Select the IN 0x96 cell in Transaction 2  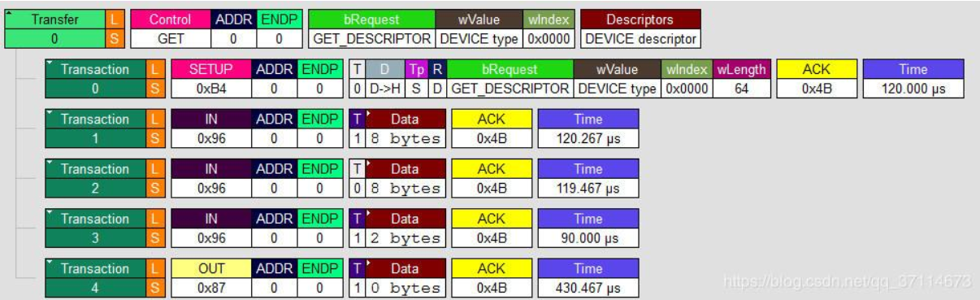210,179
